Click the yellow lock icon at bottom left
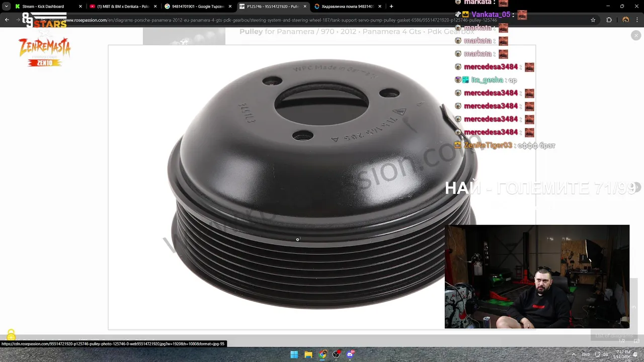Viewport: 644px width, 362px height. (x=11, y=335)
